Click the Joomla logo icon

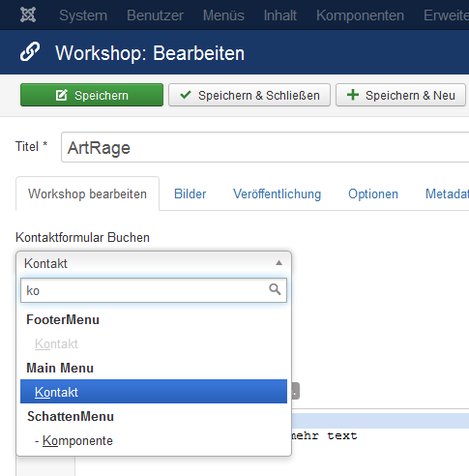pyautogui.click(x=28, y=15)
